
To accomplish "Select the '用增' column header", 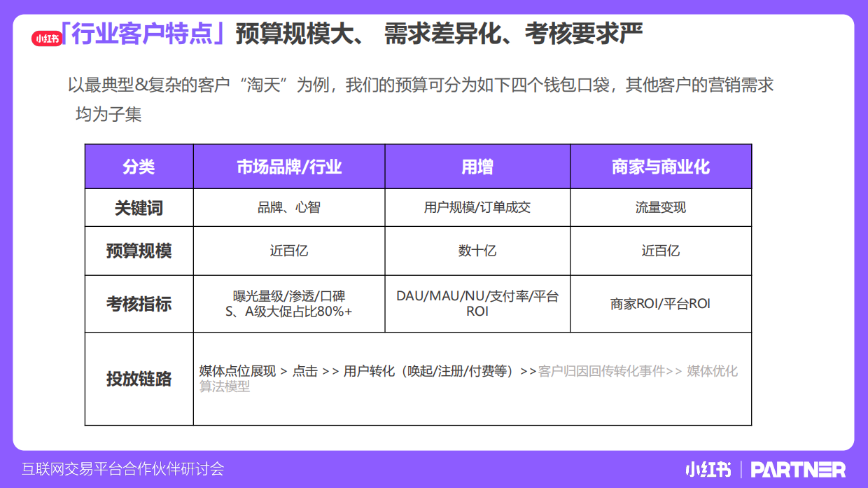I will [477, 167].
